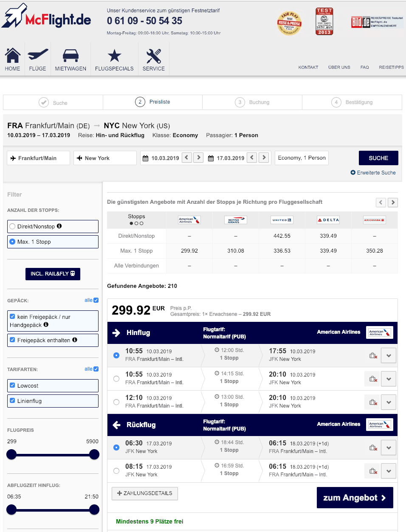Click the 350.28 Air Canada price
406x532 pixels.
[375, 251]
